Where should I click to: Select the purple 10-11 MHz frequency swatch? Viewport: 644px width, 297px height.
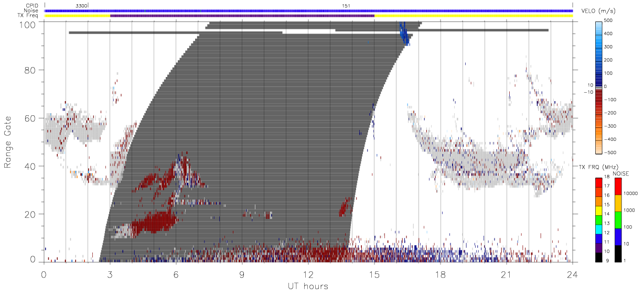click(599, 247)
